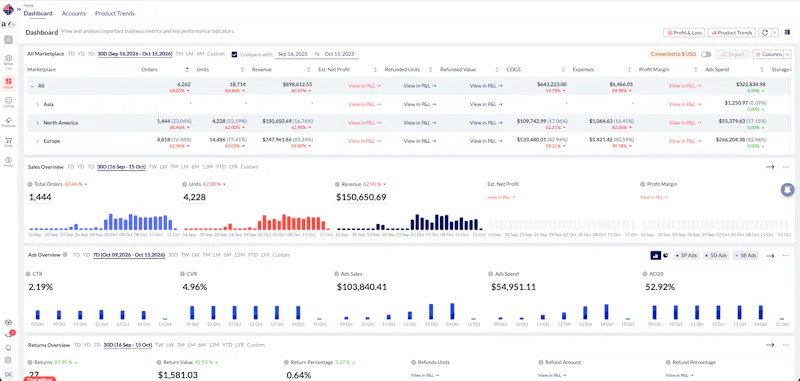Viewport: 800px width, 381px height.
Task: Open Profit section in sidebar
Action: coord(8,162)
